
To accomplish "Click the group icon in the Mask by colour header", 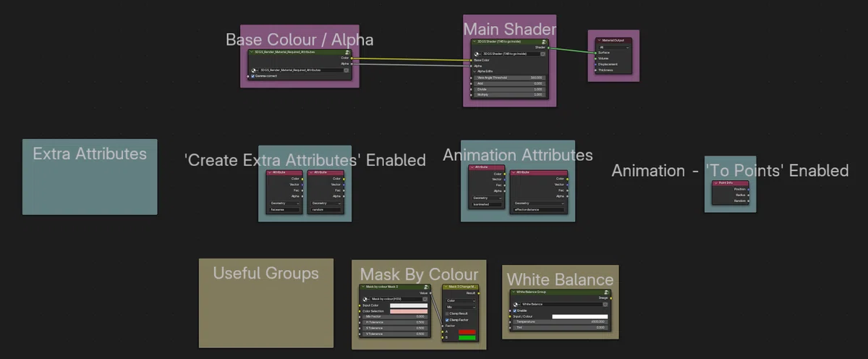I will tap(427, 287).
